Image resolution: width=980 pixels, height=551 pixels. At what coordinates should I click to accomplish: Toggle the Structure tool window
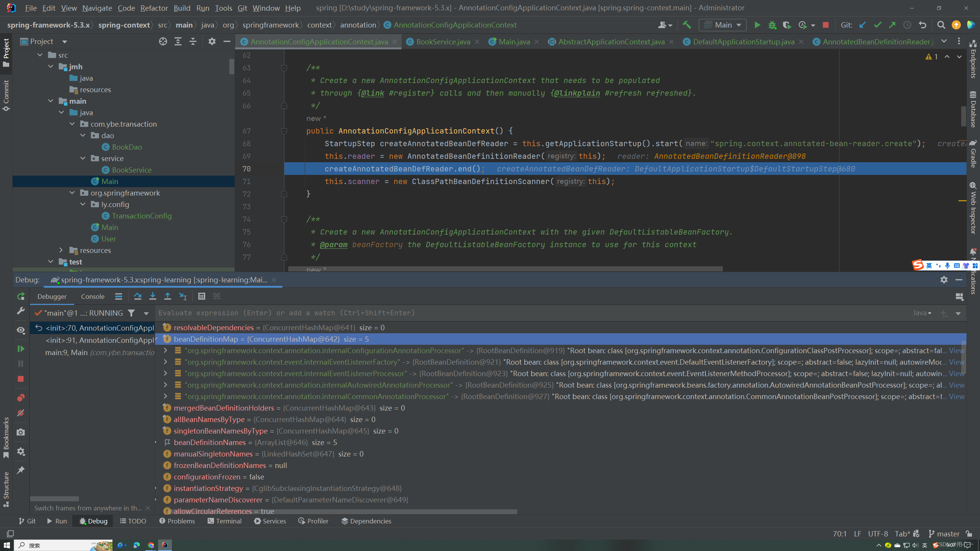[6, 489]
